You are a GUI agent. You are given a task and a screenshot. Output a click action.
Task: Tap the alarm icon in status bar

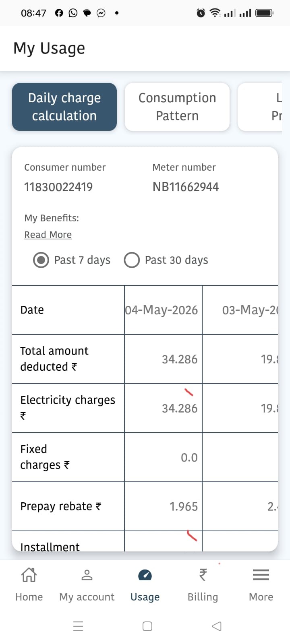tap(201, 13)
